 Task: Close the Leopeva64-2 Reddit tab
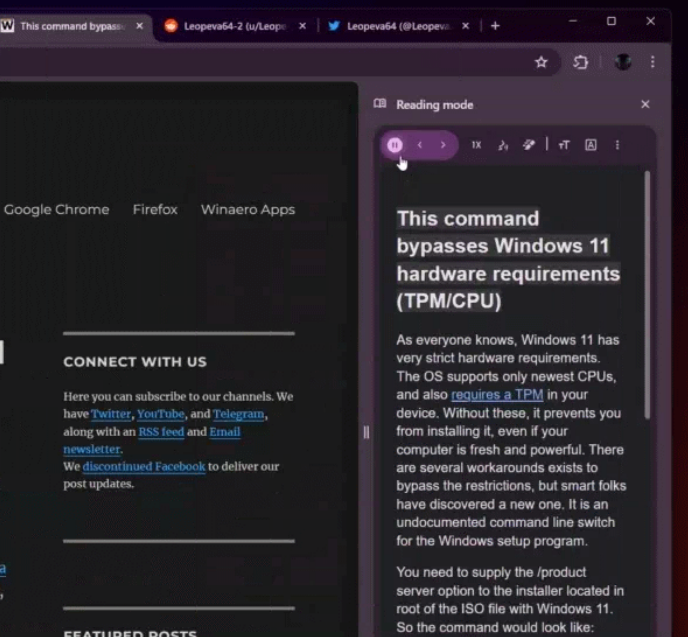[x=302, y=26]
